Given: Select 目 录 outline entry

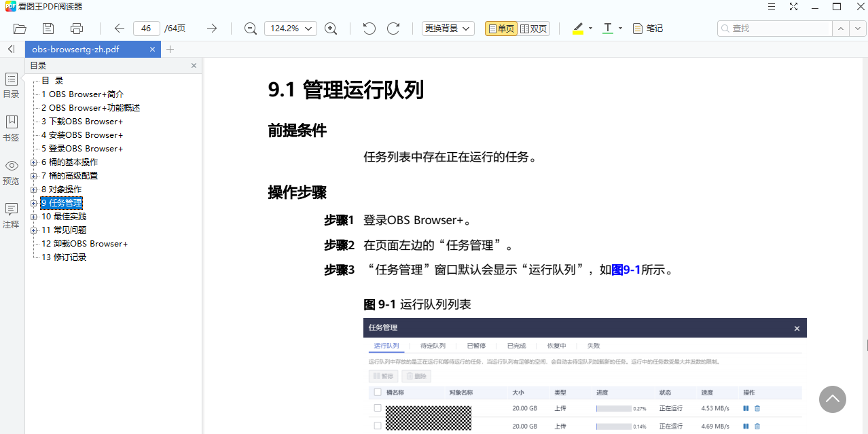Looking at the screenshot, I should pos(52,81).
